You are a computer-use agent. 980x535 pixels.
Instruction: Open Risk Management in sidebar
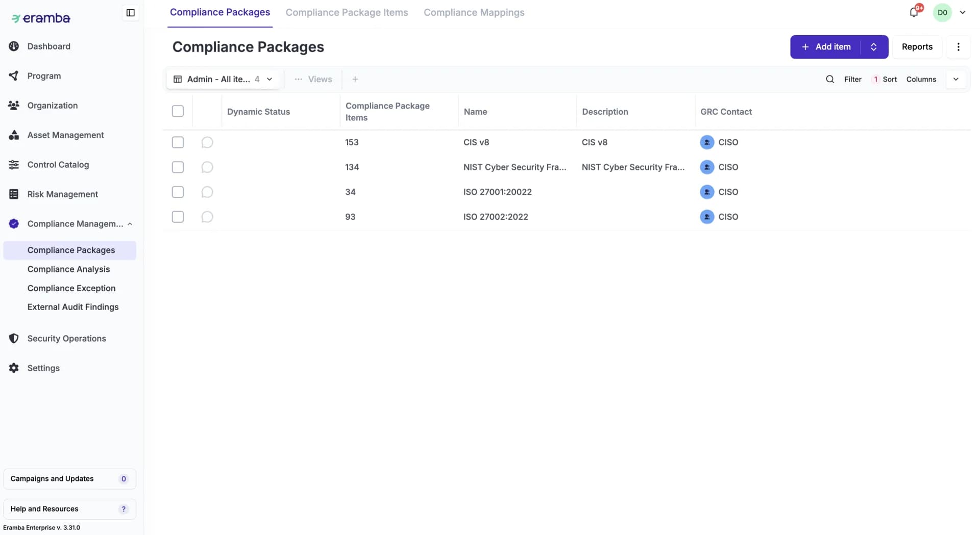62,194
